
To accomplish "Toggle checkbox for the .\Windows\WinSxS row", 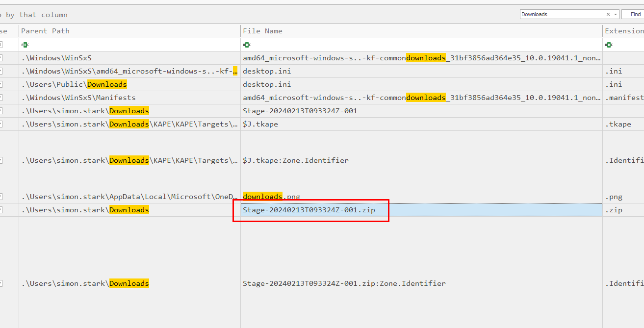I will 1,58.
